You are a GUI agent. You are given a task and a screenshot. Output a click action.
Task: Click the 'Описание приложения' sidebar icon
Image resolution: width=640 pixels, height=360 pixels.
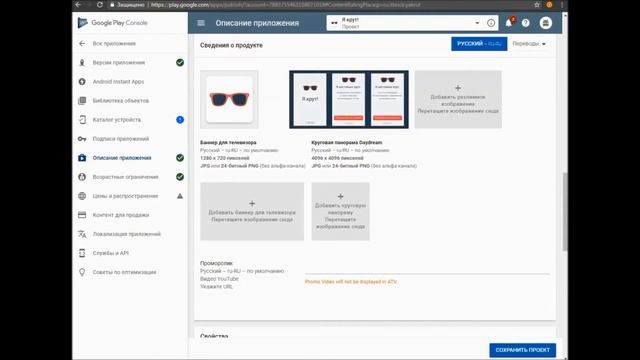pos(82,158)
